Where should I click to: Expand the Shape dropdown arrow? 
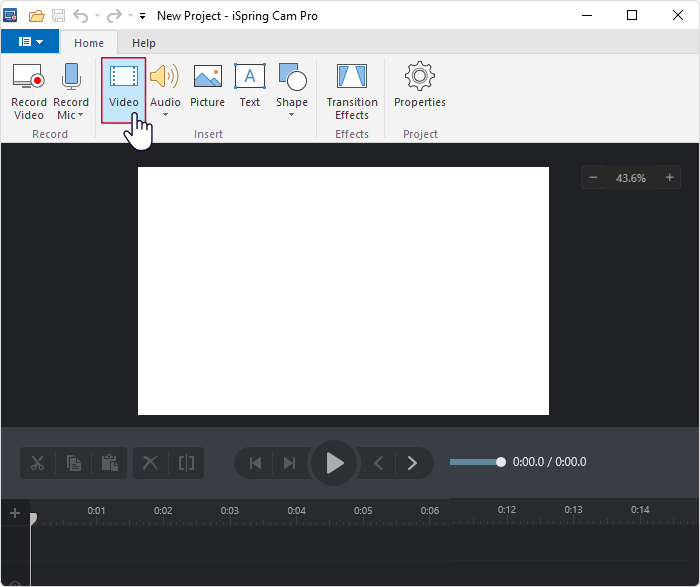[292, 115]
